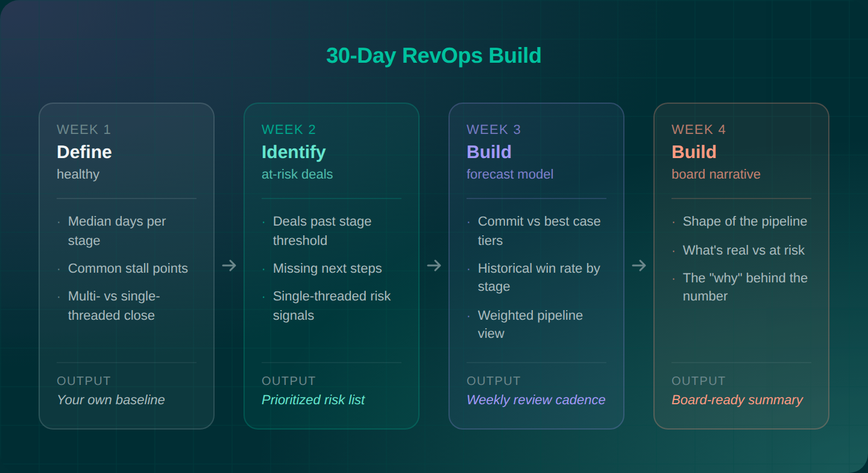This screenshot has width=868, height=473.
Task: Select the Single-threaded risk signals bullet
Action: point(332,305)
